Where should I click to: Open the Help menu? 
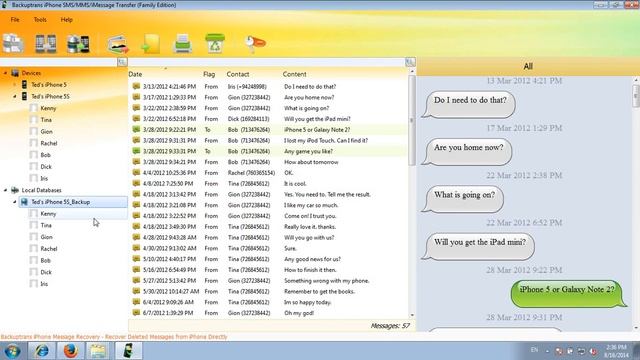tap(67, 20)
